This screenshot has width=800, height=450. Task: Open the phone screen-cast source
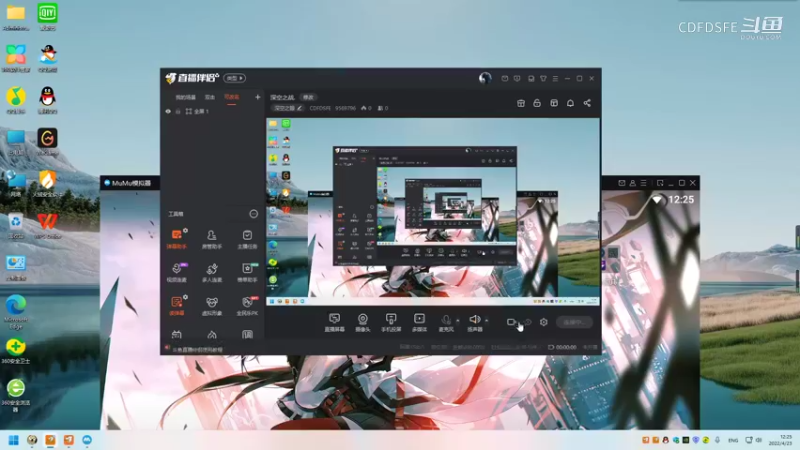391,322
